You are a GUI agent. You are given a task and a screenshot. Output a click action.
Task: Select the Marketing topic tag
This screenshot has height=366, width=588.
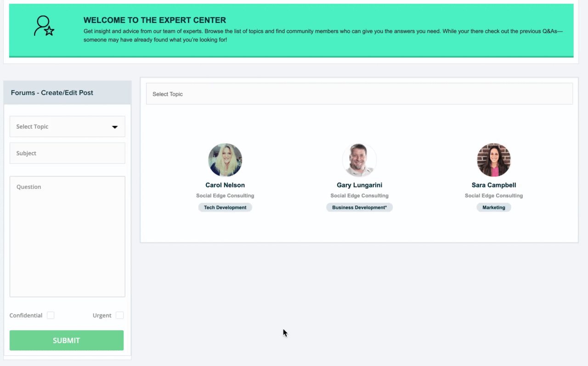(x=494, y=207)
